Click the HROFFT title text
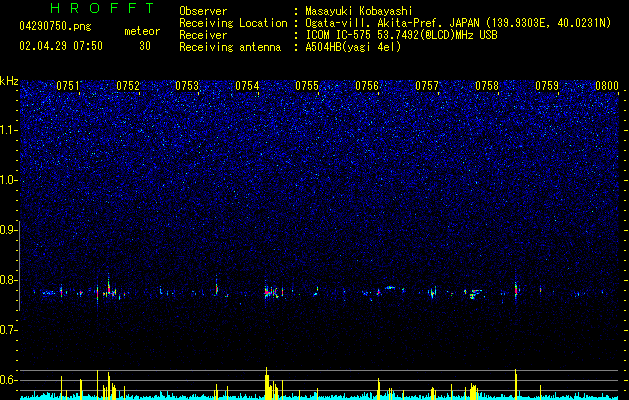The height and width of the screenshot is (400, 629). [103, 8]
